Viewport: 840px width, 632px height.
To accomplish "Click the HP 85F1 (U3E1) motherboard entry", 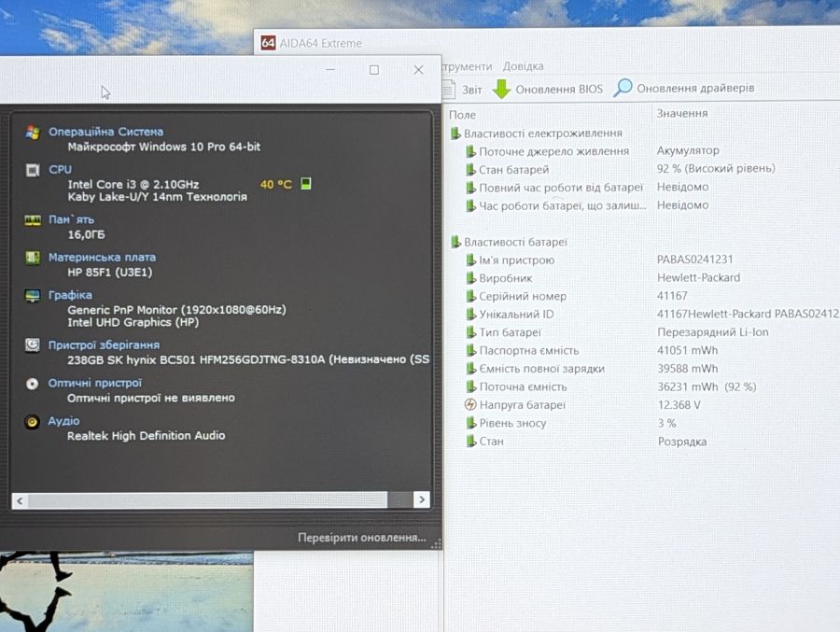I will point(110,273).
